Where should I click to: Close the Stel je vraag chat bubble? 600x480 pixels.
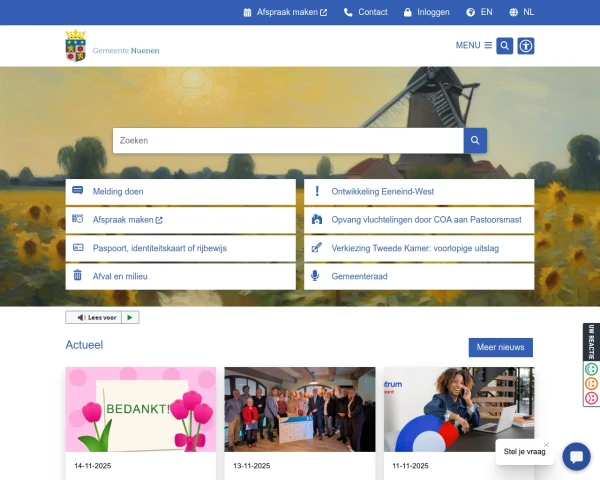click(546, 445)
